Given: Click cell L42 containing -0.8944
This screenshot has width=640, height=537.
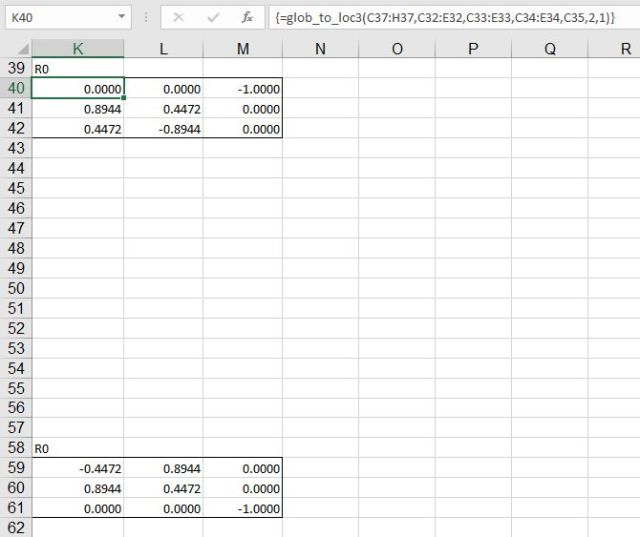Looking at the screenshot, I should 163,128.
